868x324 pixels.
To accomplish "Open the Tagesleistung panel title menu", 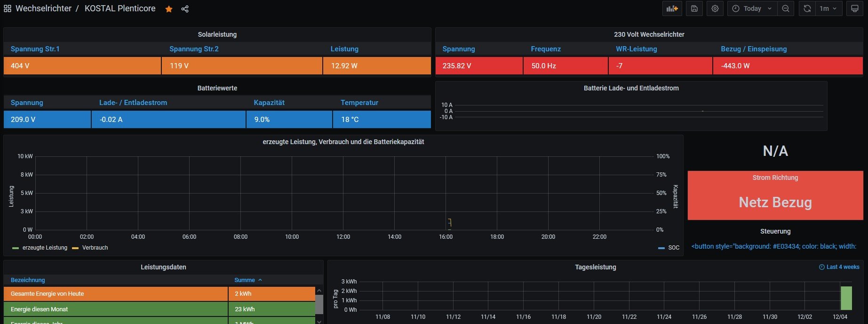I will click(595, 267).
